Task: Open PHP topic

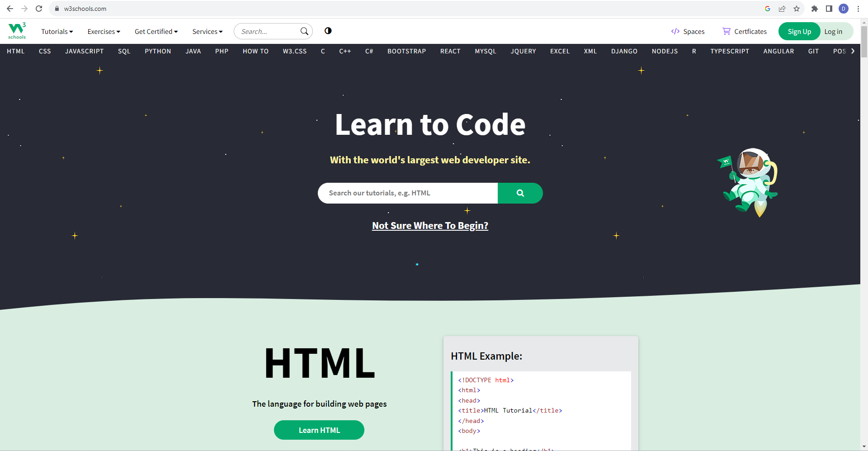Action: (222, 51)
